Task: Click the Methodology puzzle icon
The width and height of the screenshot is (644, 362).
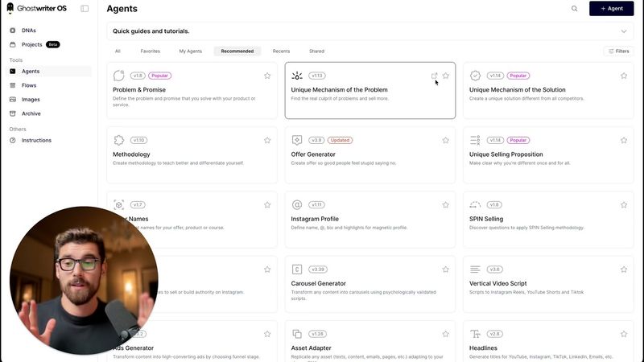Action: (x=119, y=140)
